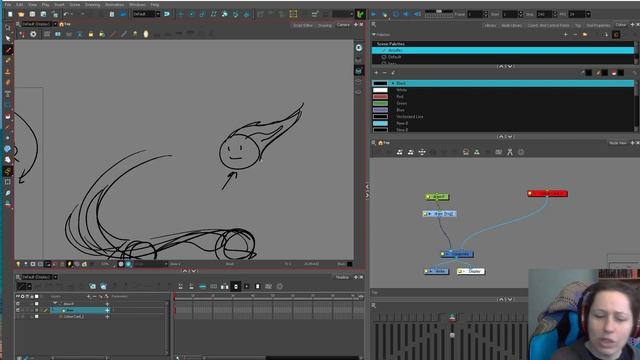Select the arrow Select tool in the left toolbar
The height and width of the screenshot is (360, 640).
(8, 38)
